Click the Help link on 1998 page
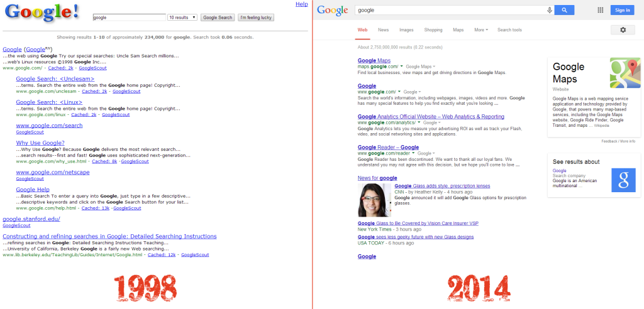This screenshot has width=644, height=309. coord(301,4)
